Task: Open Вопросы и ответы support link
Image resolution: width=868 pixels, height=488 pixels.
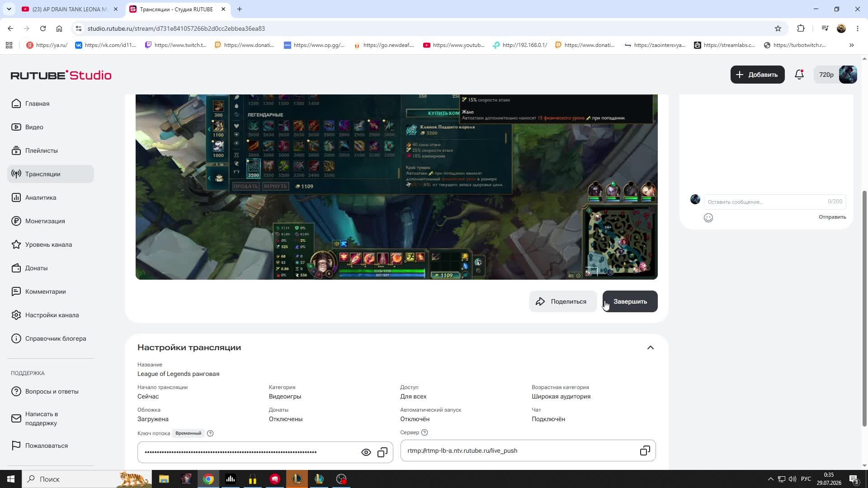Action: pyautogui.click(x=51, y=391)
